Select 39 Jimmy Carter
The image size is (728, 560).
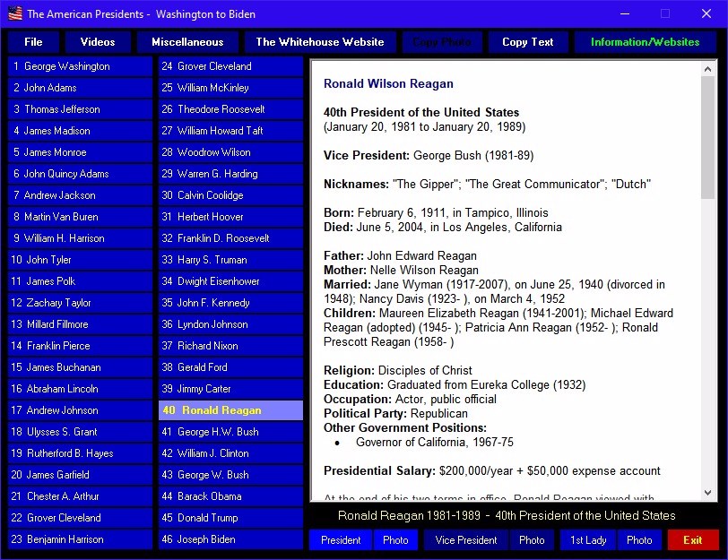230,389
